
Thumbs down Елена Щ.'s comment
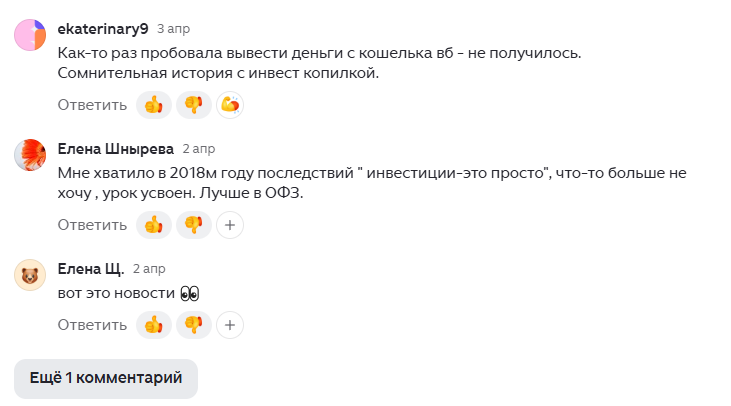pos(192,325)
